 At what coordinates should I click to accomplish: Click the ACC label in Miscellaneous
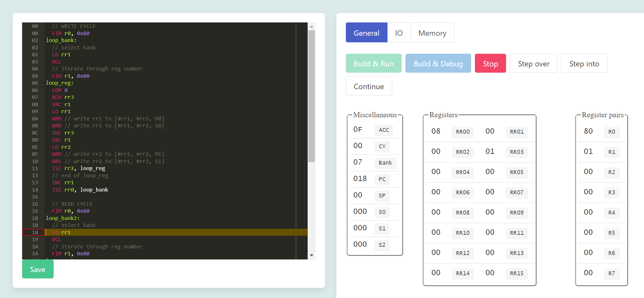(x=384, y=130)
